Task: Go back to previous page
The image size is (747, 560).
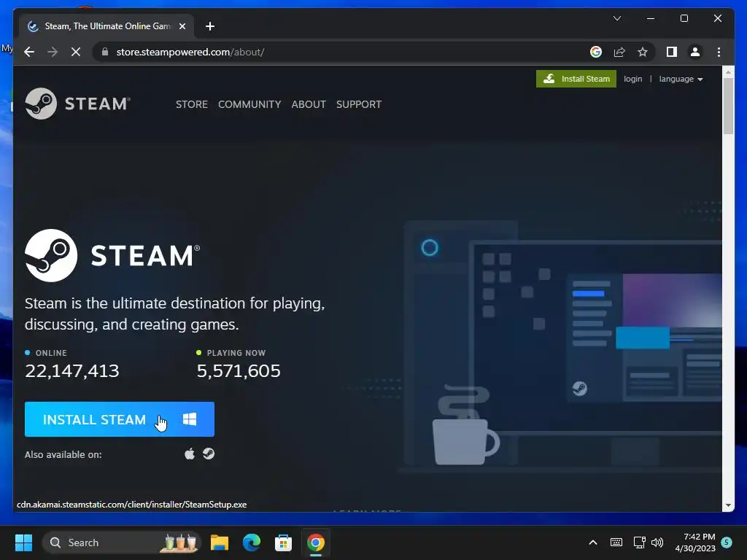Action: point(29,52)
